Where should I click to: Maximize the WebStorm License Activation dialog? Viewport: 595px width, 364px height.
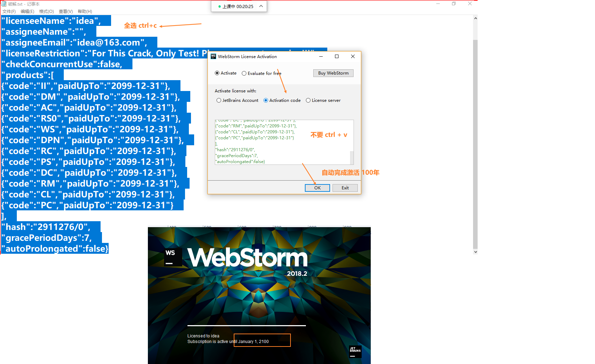337,56
